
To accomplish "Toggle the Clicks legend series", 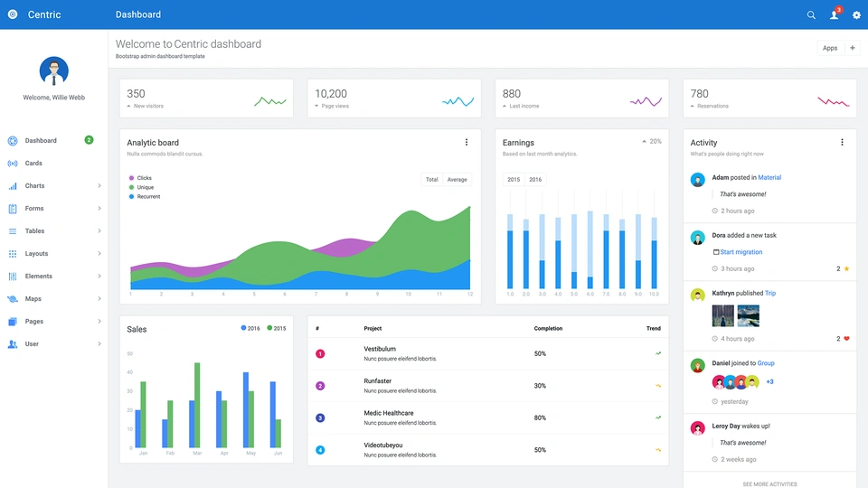I will point(140,178).
